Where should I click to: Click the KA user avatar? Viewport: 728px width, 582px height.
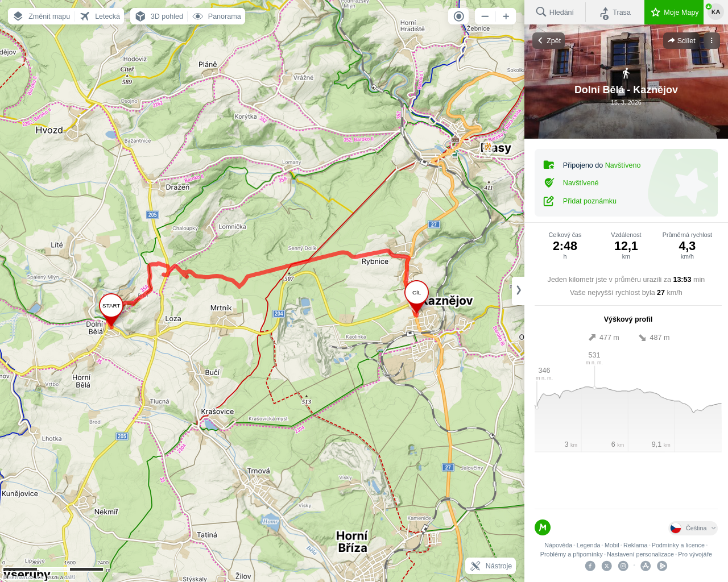pos(715,12)
